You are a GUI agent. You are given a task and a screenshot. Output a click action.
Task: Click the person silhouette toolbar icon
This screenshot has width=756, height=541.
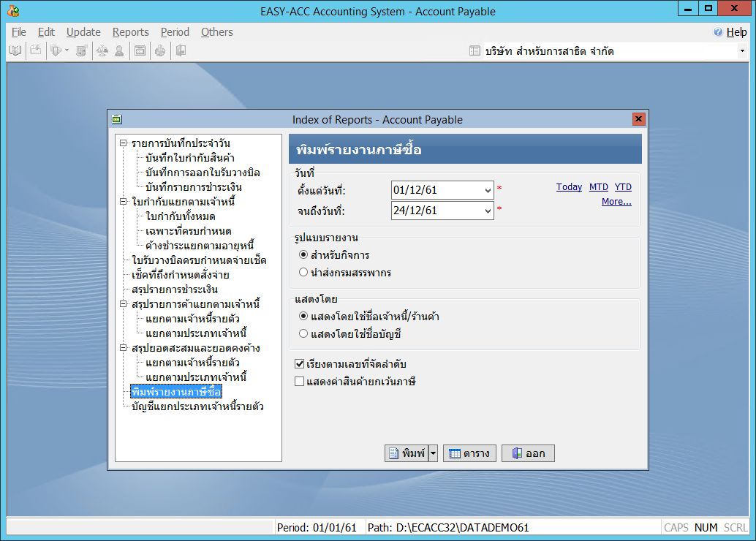[118, 50]
